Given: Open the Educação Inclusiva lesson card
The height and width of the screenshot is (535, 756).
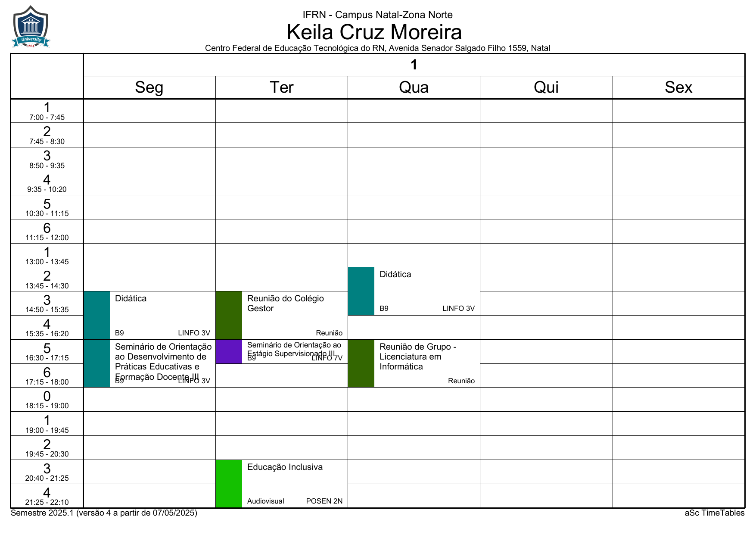Looking at the screenshot, I should [x=295, y=483].
